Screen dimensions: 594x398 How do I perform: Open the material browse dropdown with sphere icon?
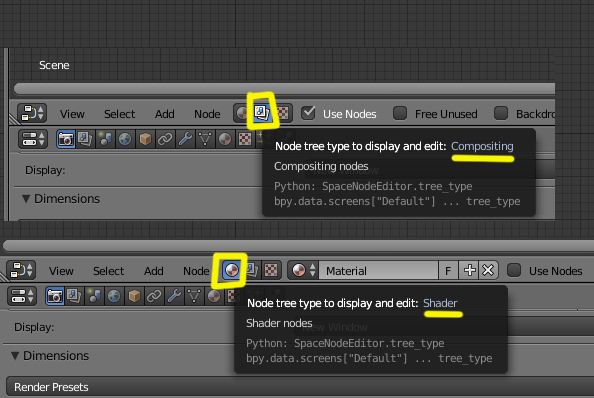pos(303,270)
